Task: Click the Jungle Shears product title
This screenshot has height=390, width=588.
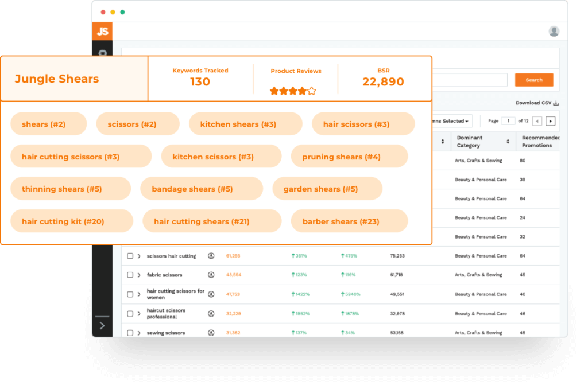Action: pyautogui.click(x=57, y=79)
